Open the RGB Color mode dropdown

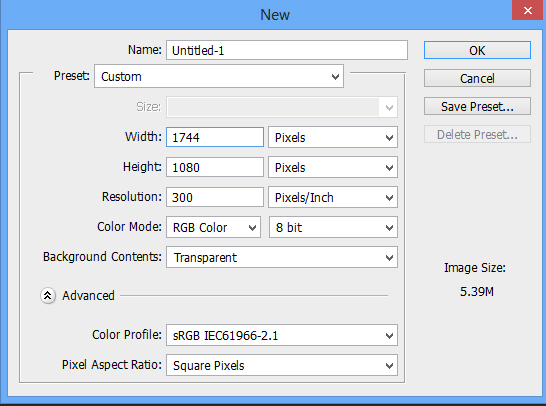pos(213,227)
